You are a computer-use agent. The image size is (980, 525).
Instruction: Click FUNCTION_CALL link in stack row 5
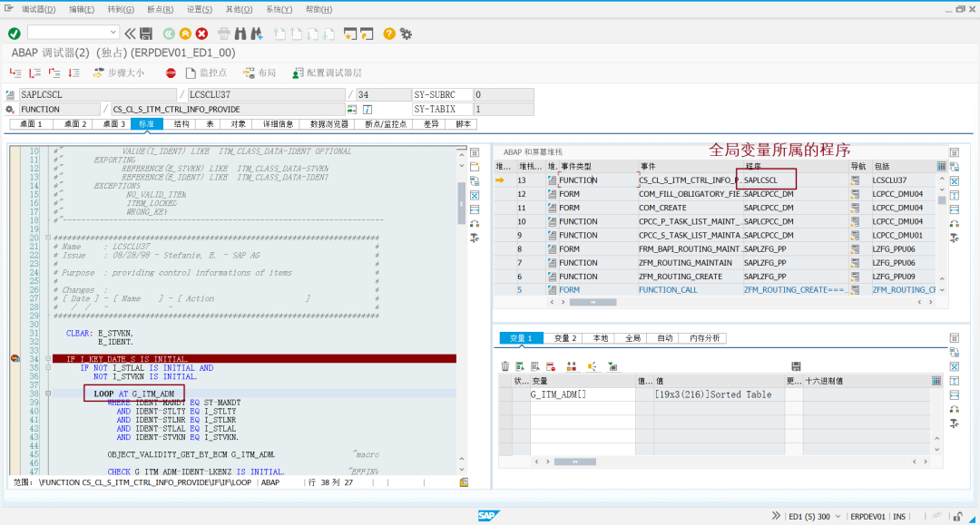668,289
